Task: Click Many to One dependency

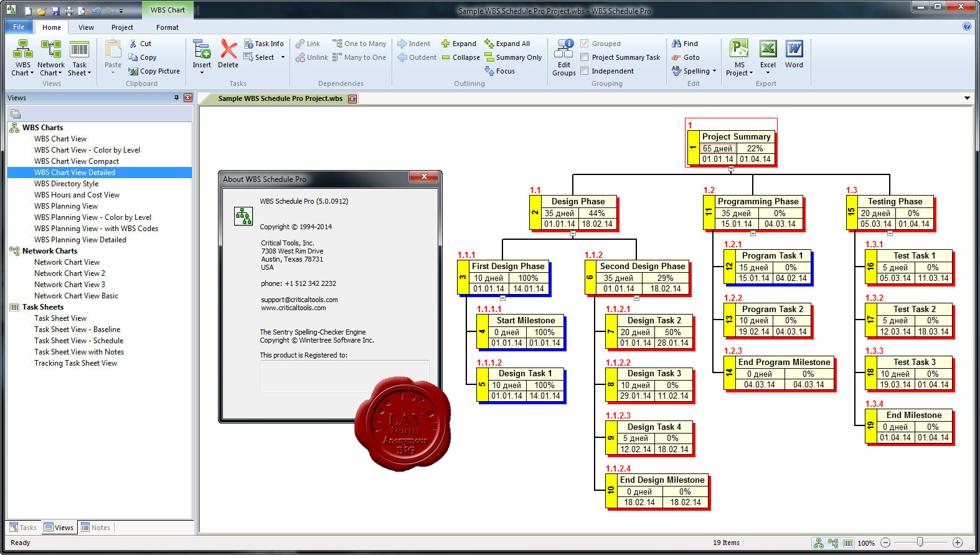Action: coord(359,57)
